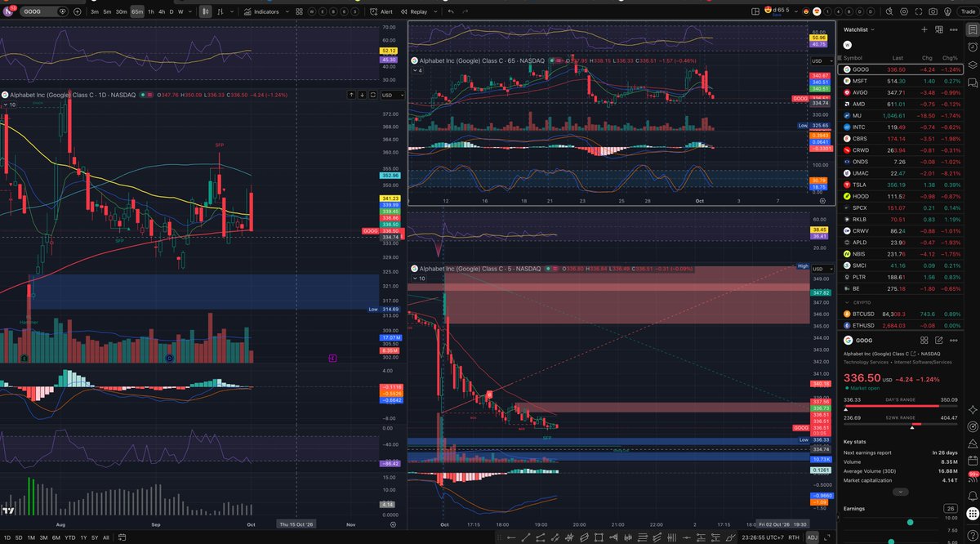The height and width of the screenshot is (544, 980).
Task: Select MSFT in the watchlist
Action: 899,82
